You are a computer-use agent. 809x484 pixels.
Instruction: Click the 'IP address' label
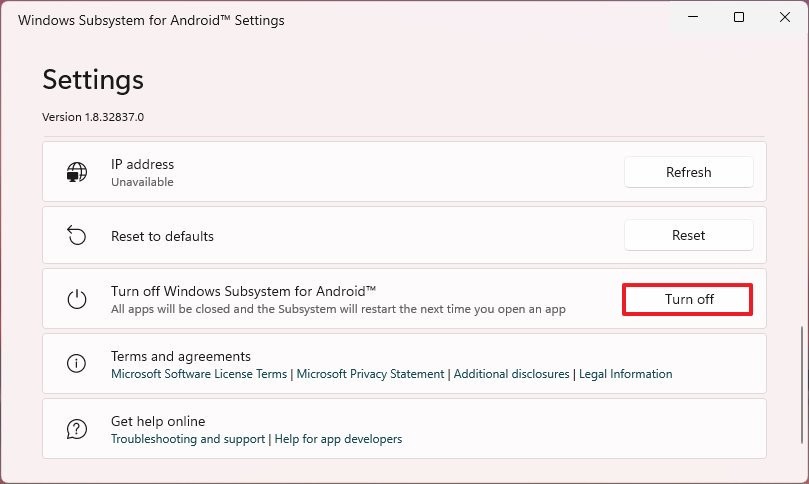(142, 165)
